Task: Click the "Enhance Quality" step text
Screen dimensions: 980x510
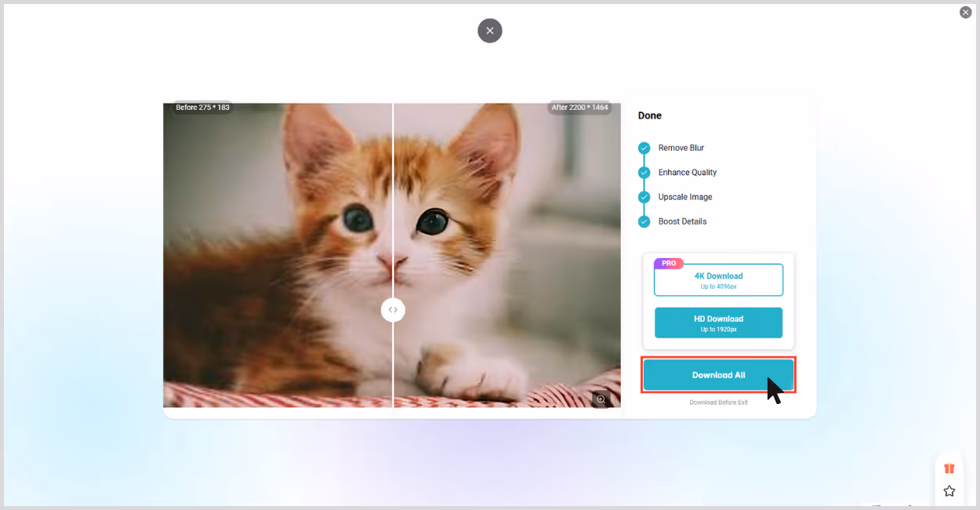Action: (x=688, y=173)
